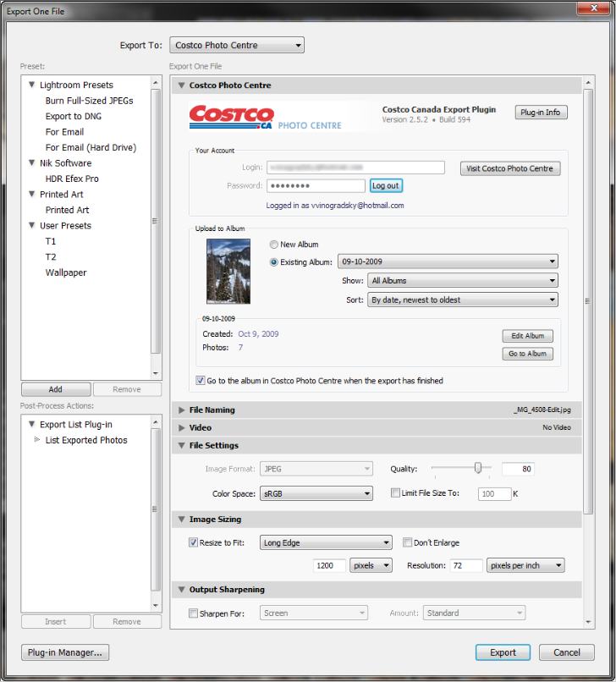Image resolution: width=616 pixels, height=682 pixels.
Task: Click Visit Costco Photo Centre button
Action: click(x=510, y=168)
